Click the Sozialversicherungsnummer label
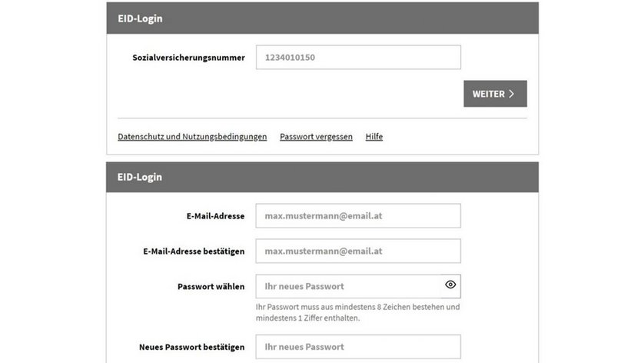 (x=188, y=58)
